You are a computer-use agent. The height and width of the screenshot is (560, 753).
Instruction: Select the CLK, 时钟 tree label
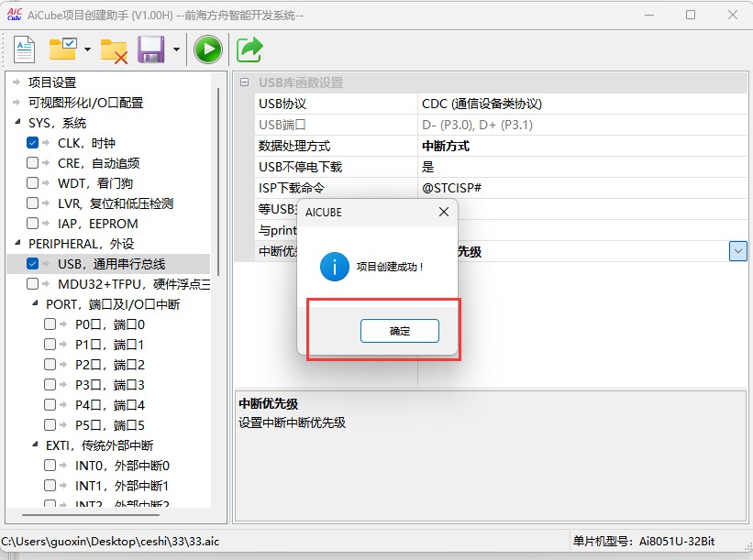click(86, 143)
